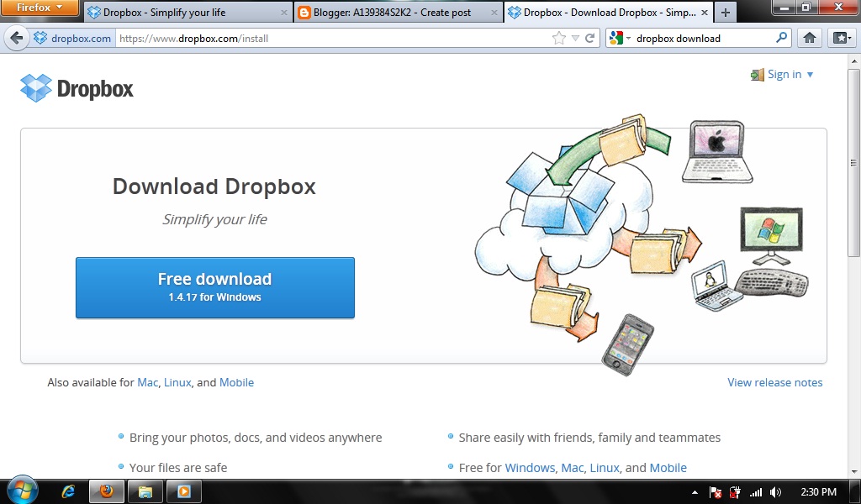The image size is (861, 504).
Task: Open the Windows Start menu
Action: coord(22,491)
